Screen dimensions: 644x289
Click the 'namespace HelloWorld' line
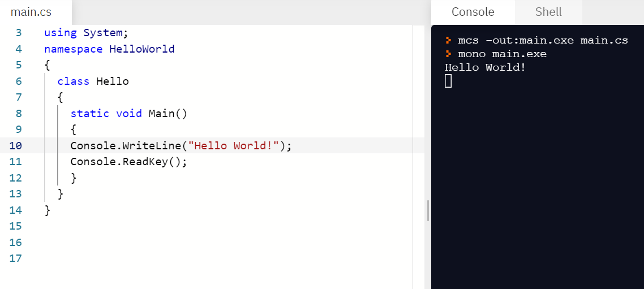point(109,49)
